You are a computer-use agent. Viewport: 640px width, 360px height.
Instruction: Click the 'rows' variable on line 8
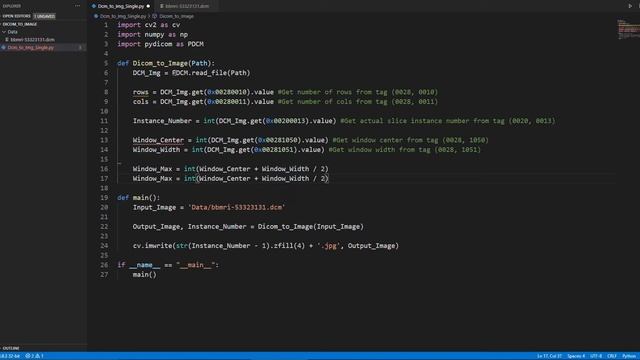pos(140,92)
